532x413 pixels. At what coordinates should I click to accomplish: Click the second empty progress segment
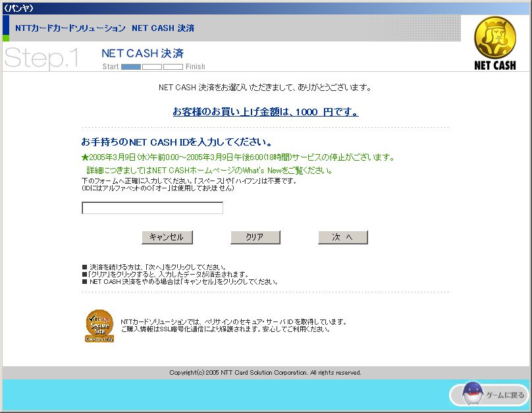pos(152,67)
